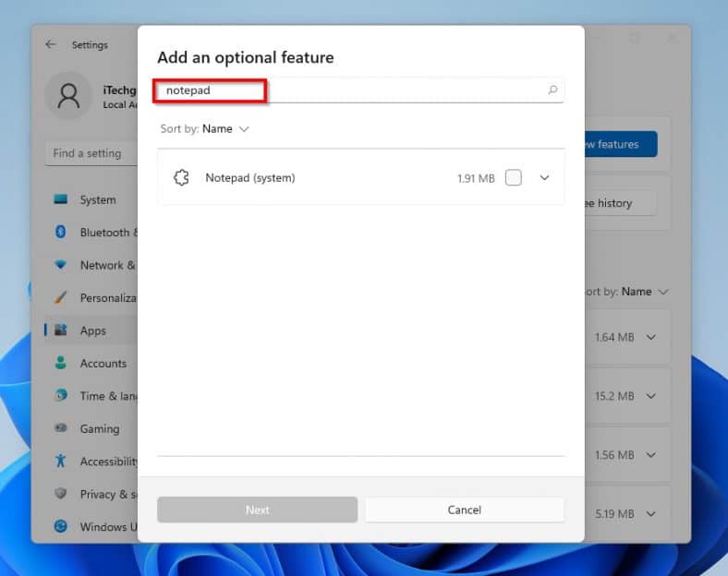The width and height of the screenshot is (728, 576).
Task: Open System settings category
Action: point(91,199)
